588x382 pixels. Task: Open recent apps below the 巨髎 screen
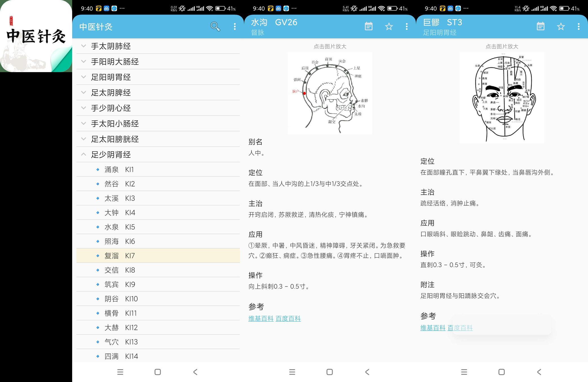[x=464, y=372]
